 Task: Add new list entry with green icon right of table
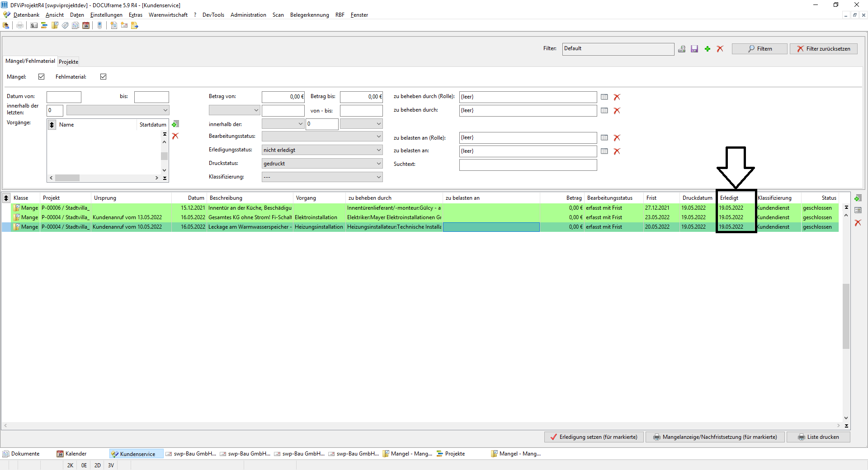pos(858,198)
